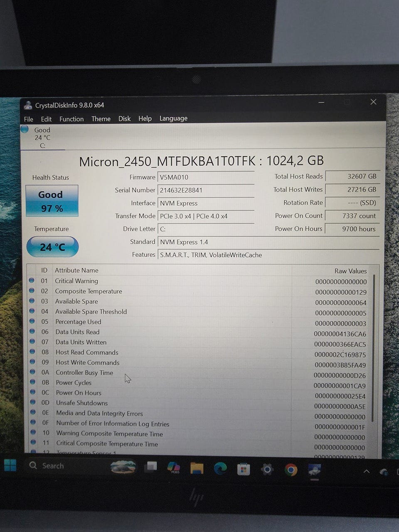Select the Unsafe Shutdowns attribute name
The image size is (399, 532).
pos(82,403)
